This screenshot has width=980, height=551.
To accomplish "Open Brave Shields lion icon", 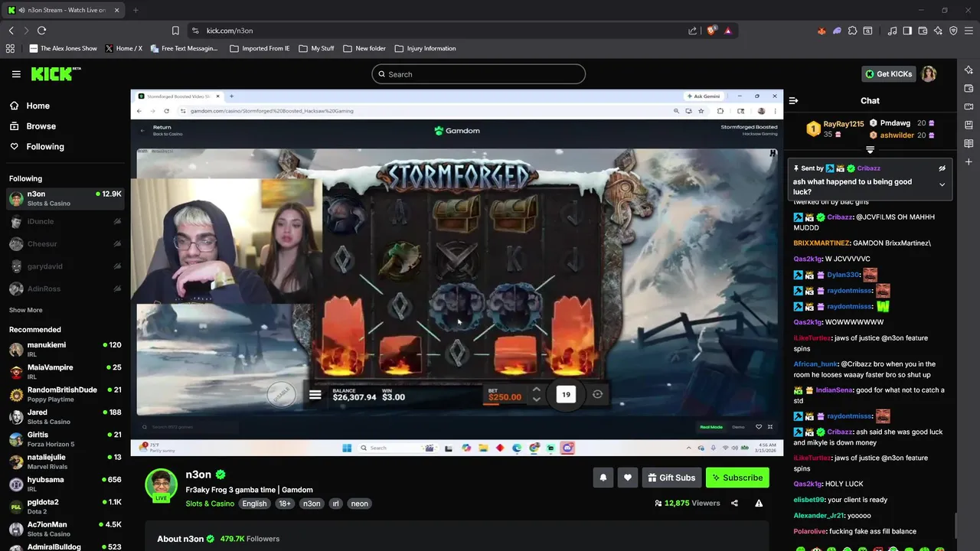I will click(711, 31).
